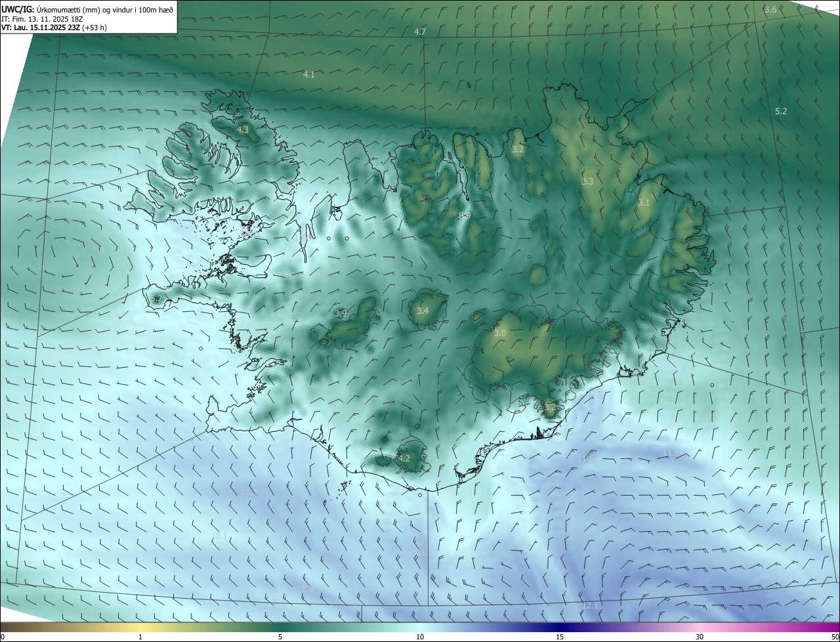Click the 3.0 value label
The height and width of the screenshot is (642, 840).
click(500, 333)
